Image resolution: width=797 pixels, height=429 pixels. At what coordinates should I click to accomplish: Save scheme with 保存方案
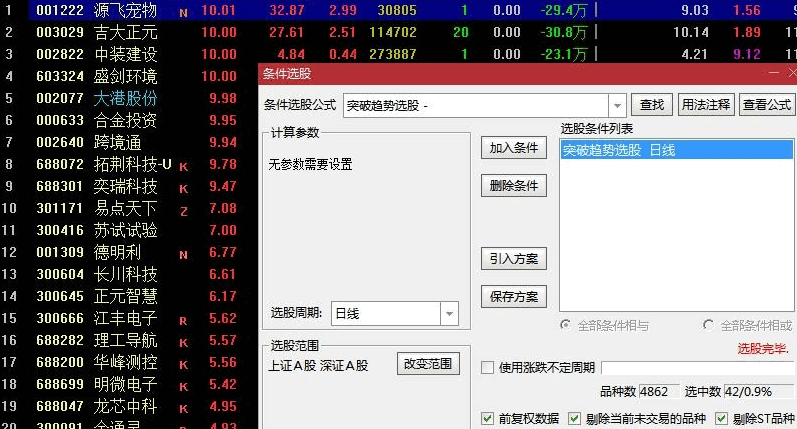(x=514, y=296)
